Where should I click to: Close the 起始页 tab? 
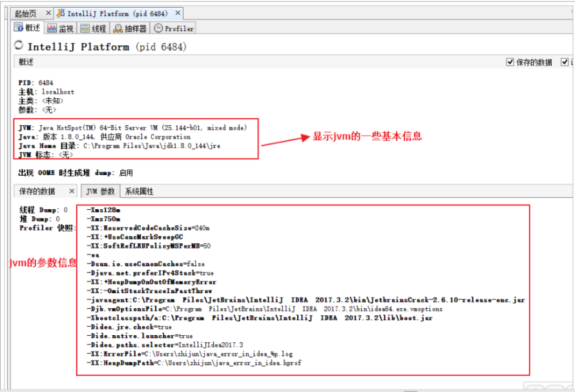tap(48, 13)
